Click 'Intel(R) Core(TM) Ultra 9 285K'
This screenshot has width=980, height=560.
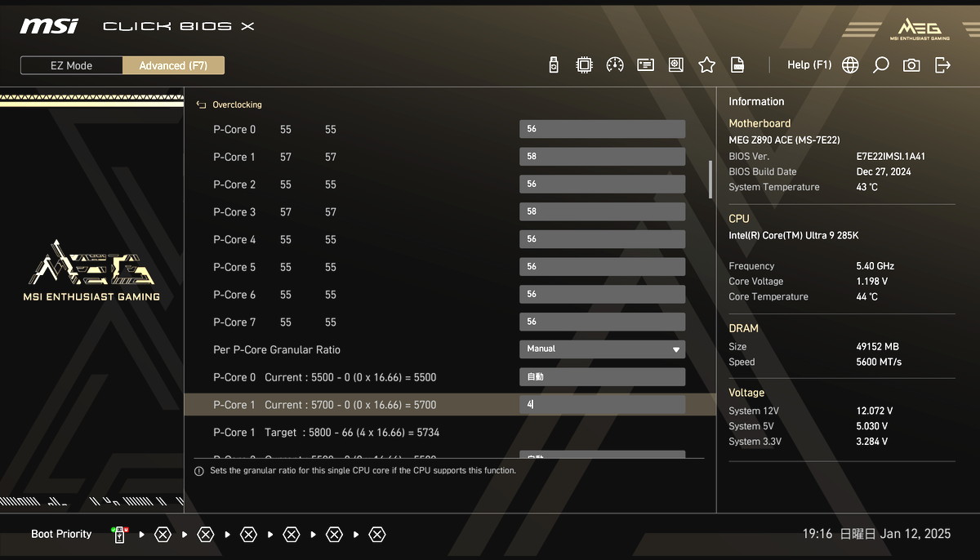(x=794, y=236)
